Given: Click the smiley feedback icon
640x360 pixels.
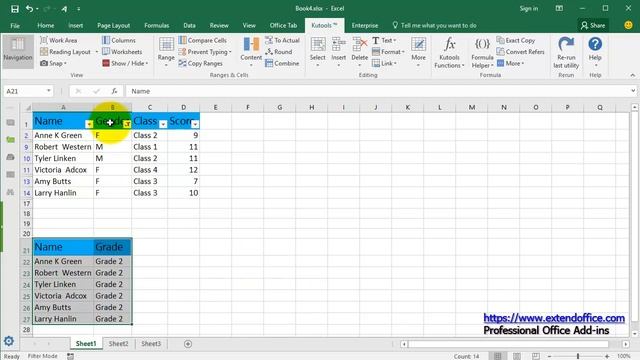Looking at the screenshot, I should (629, 25).
